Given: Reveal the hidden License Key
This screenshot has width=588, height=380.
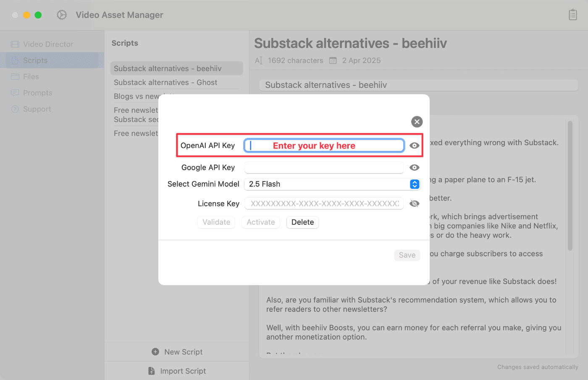Looking at the screenshot, I should [414, 204].
